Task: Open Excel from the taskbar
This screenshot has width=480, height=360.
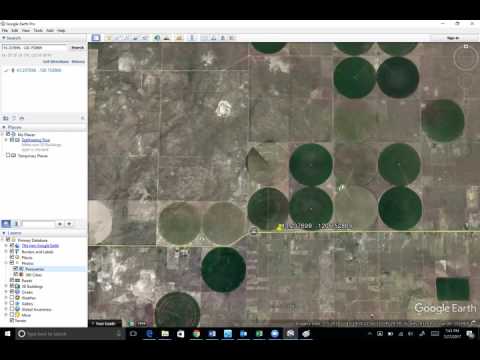Action: tap(259, 333)
